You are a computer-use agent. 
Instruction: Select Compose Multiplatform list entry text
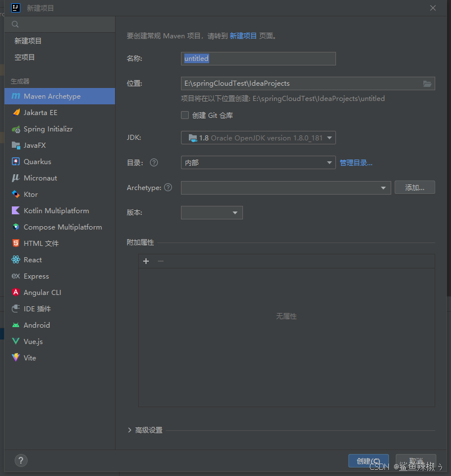[63, 227]
